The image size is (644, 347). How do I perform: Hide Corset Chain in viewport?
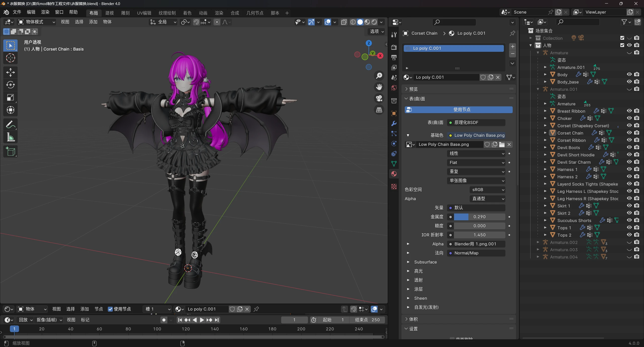click(629, 133)
